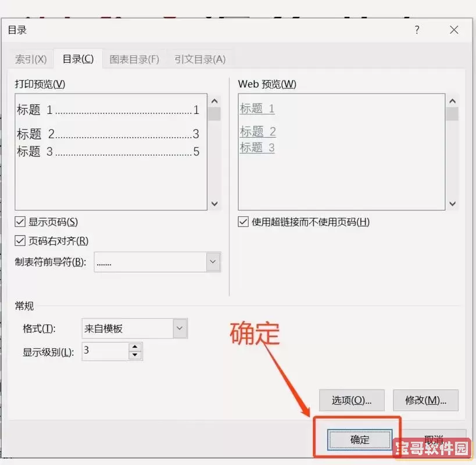Click 标题 1 link in Web preview
The height and width of the screenshot is (465, 476).
coord(257,108)
